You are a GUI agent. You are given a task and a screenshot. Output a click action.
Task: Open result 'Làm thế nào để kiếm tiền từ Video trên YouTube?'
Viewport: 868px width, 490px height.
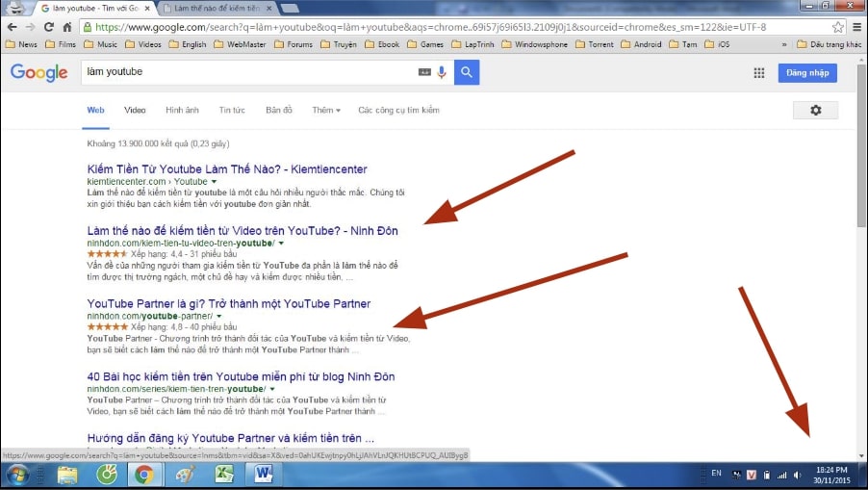click(243, 231)
